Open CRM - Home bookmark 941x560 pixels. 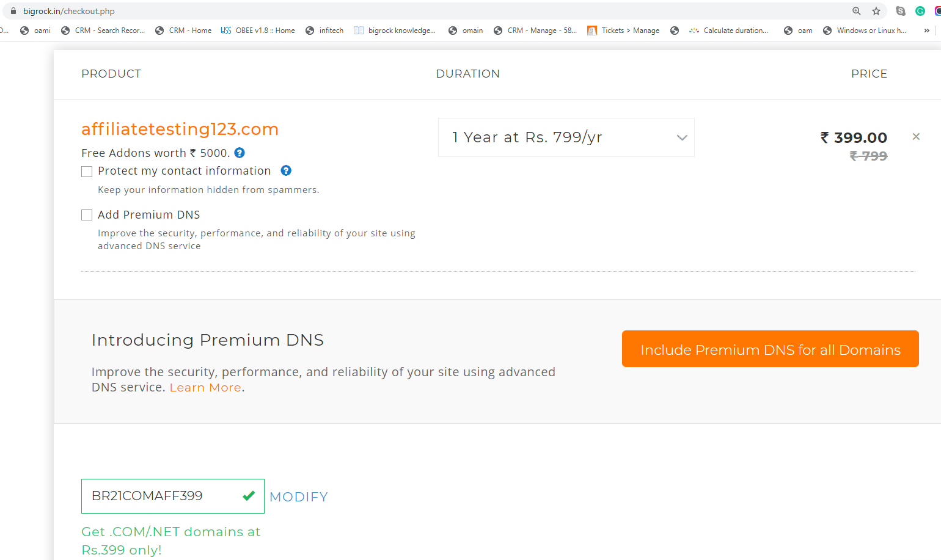183,31
